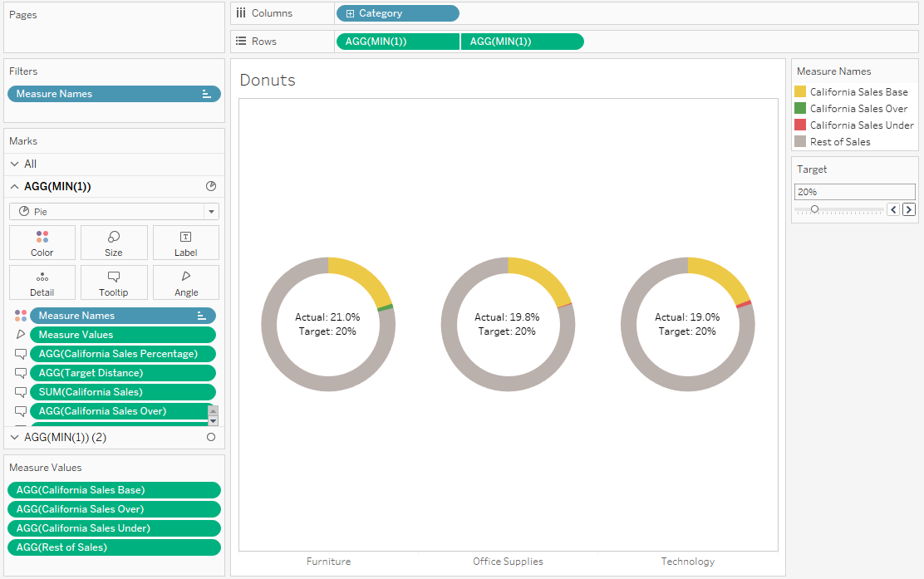Click the marks list scrollbar down arrow
The width and height of the screenshot is (924, 579).
click(x=214, y=421)
